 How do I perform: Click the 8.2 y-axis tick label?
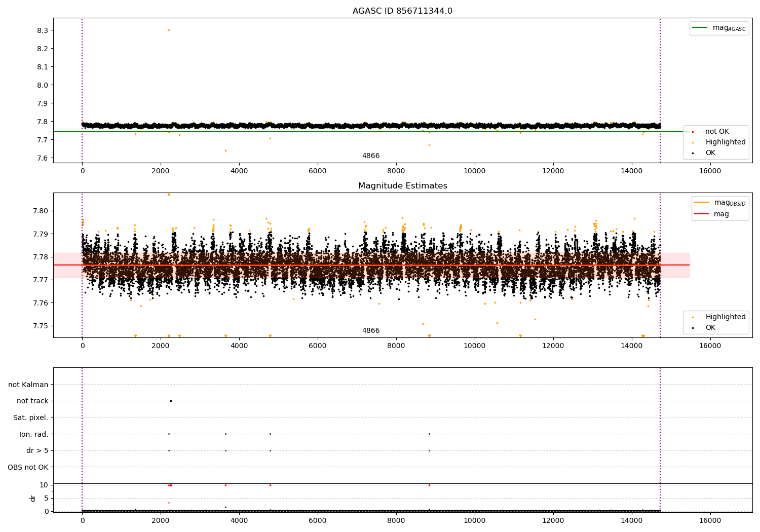tap(43, 49)
